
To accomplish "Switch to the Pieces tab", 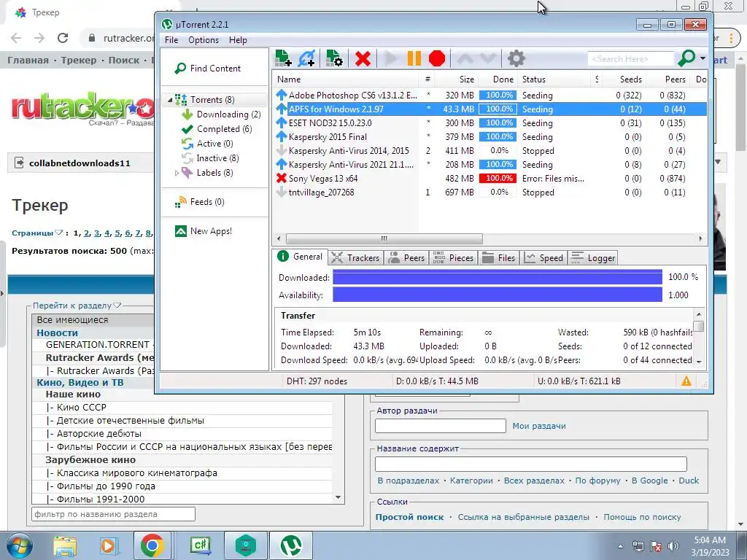I will [453, 257].
